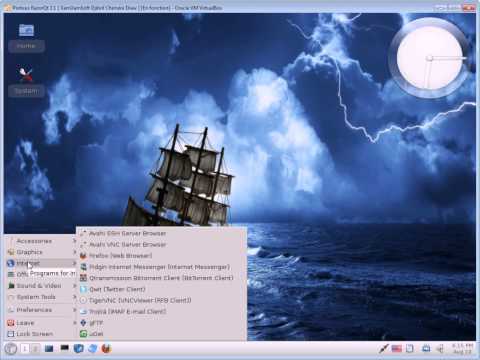Click the Pidgin icon in submenu
480x360 pixels.
(83, 267)
